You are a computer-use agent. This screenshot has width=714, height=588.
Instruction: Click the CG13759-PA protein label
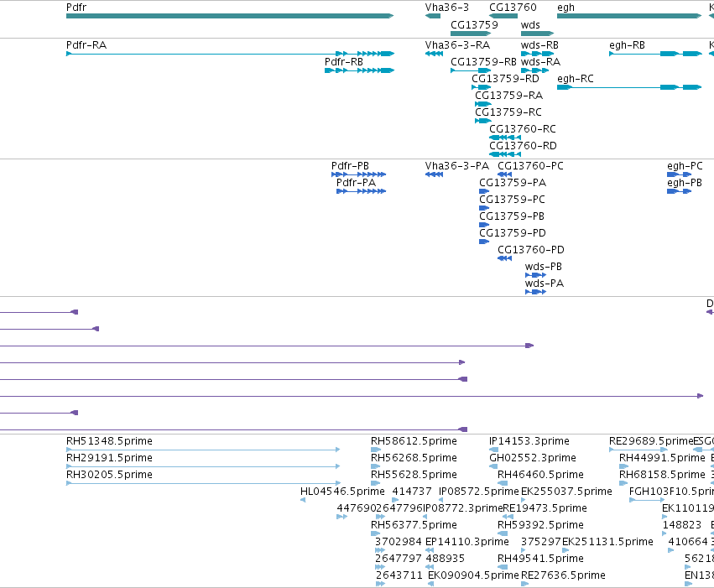513,183
